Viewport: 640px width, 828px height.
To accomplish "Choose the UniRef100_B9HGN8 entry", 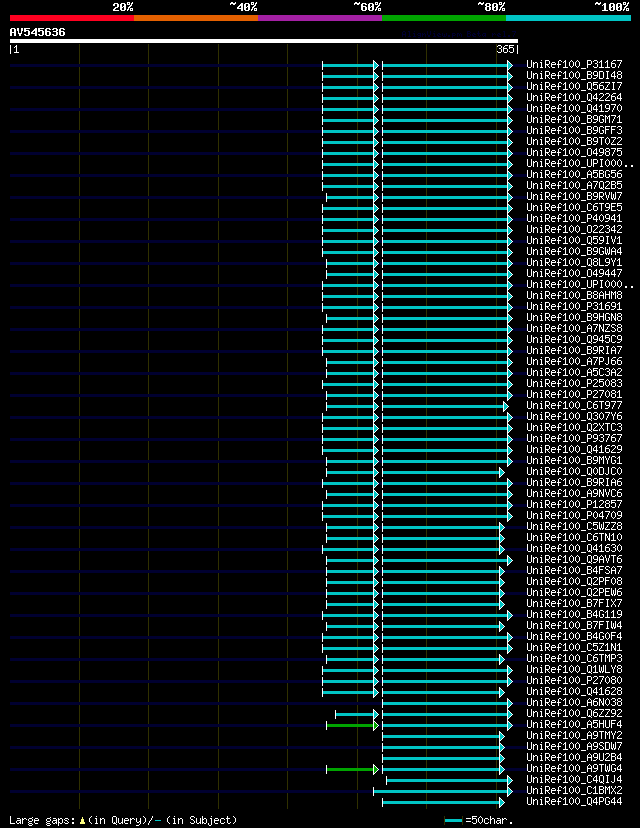I will [x=574, y=317].
